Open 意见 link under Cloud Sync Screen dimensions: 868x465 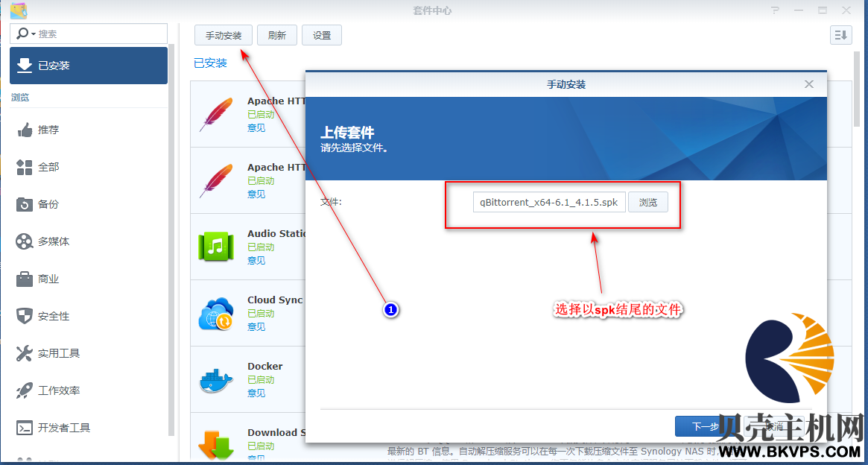tap(256, 326)
